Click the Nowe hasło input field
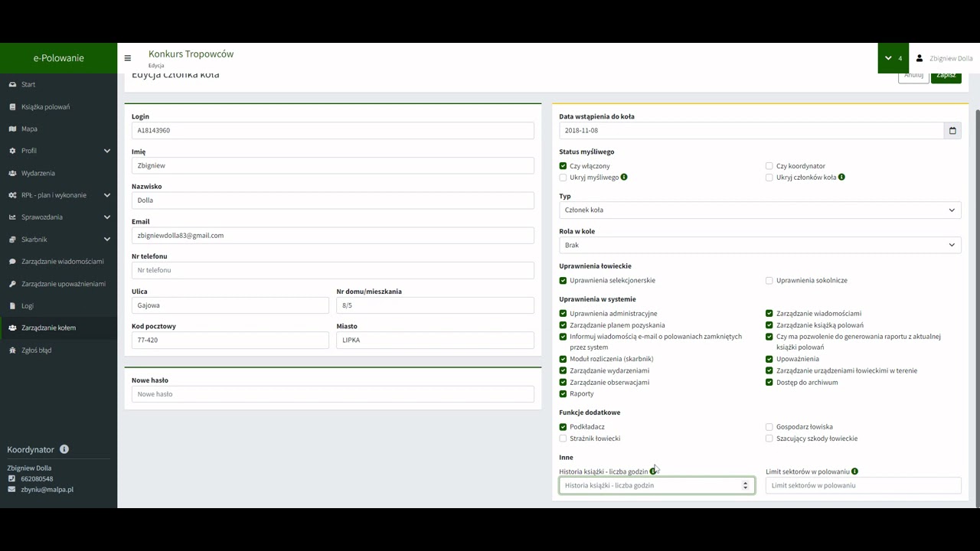 pyautogui.click(x=333, y=394)
